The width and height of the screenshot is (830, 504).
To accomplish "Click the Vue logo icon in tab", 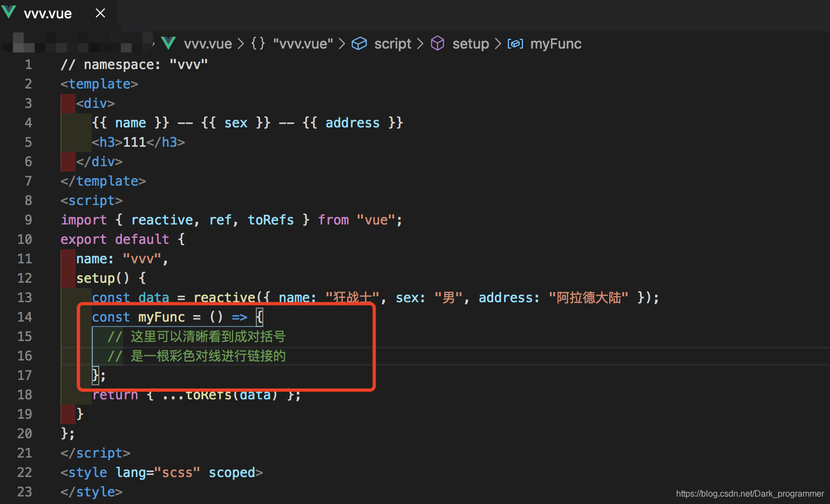I will [9, 12].
